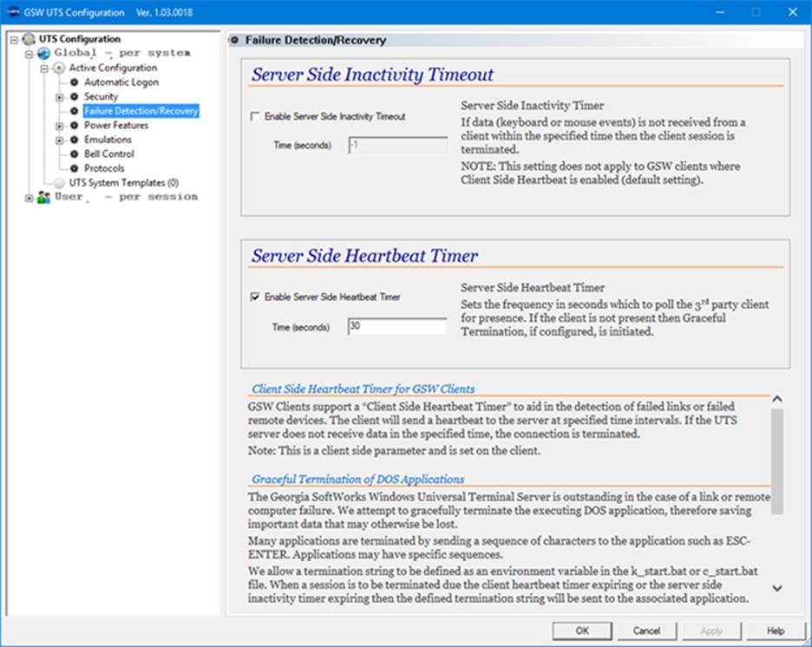Image resolution: width=812 pixels, height=647 pixels.
Task: Minimize the GSW UTS Configuration window
Action: tap(720, 12)
